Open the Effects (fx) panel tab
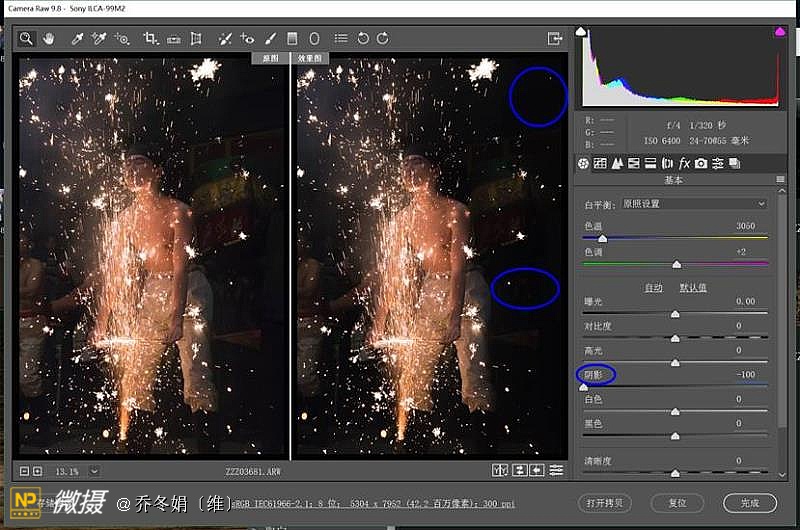 coord(684,163)
